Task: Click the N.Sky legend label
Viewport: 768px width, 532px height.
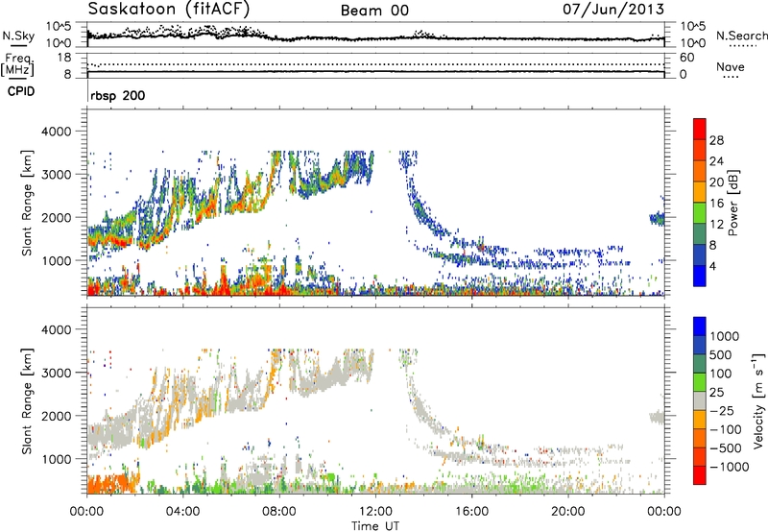Action: tap(18, 36)
